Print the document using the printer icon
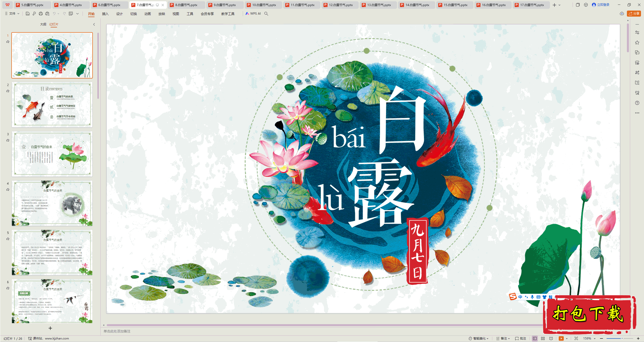Image resolution: width=644 pixels, height=342 pixels. point(41,14)
